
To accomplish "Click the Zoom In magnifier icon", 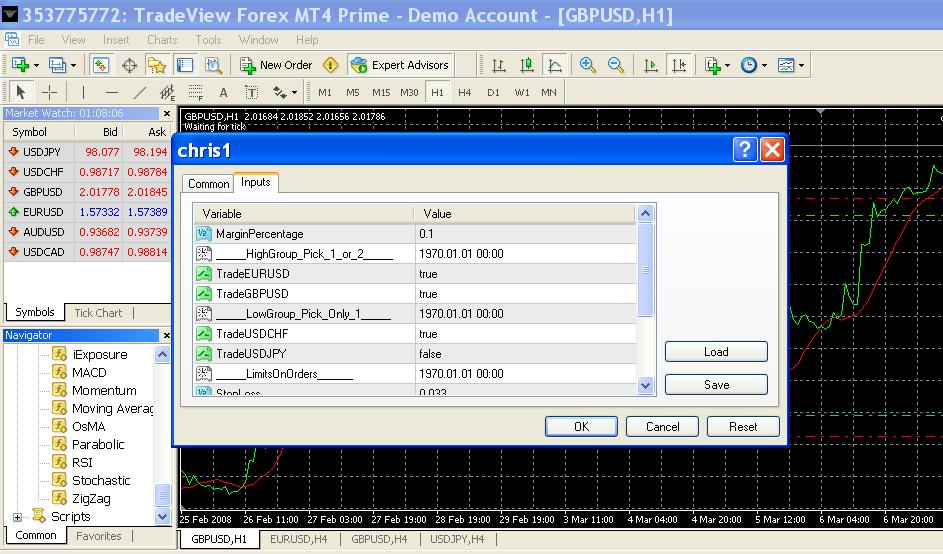I will point(588,65).
